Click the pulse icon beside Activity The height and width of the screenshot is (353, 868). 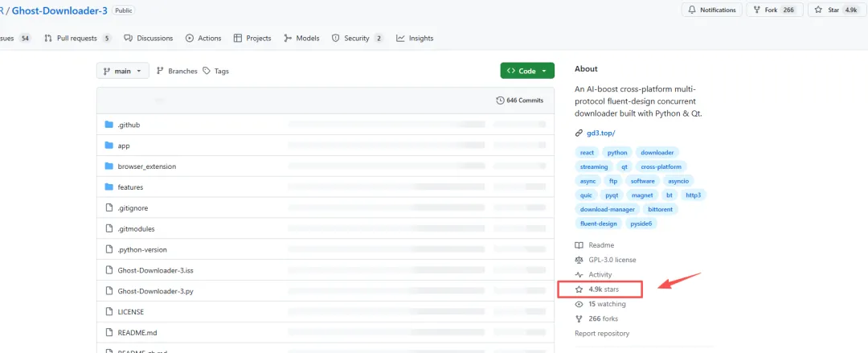(x=579, y=275)
